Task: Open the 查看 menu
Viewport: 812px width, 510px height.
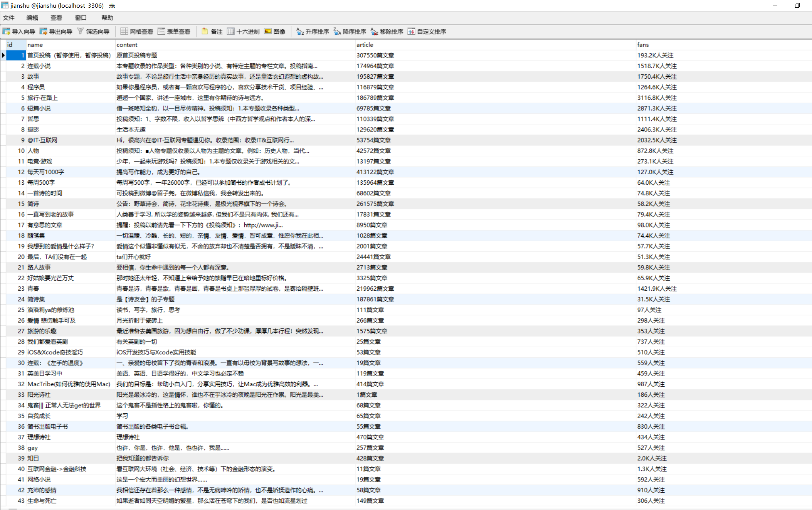Action: pyautogui.click(x=56, y=18)
